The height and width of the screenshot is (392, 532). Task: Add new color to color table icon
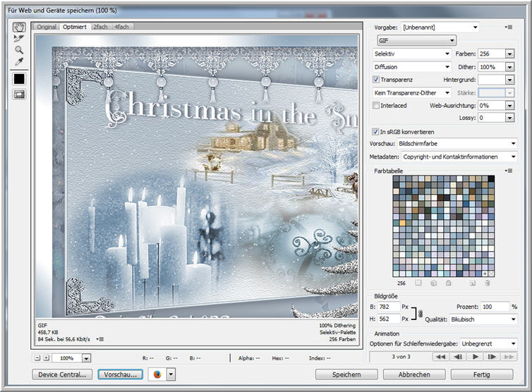point(472,283)
